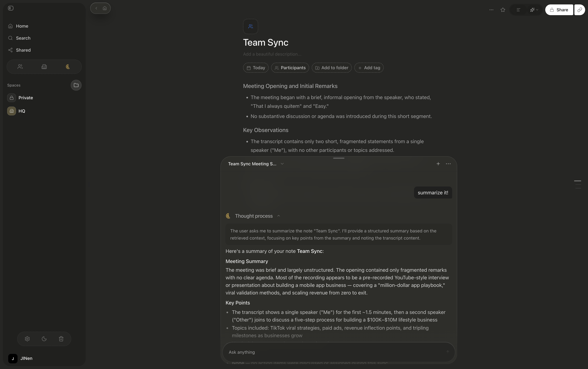Collapse the Thought process section

(279, 216)
